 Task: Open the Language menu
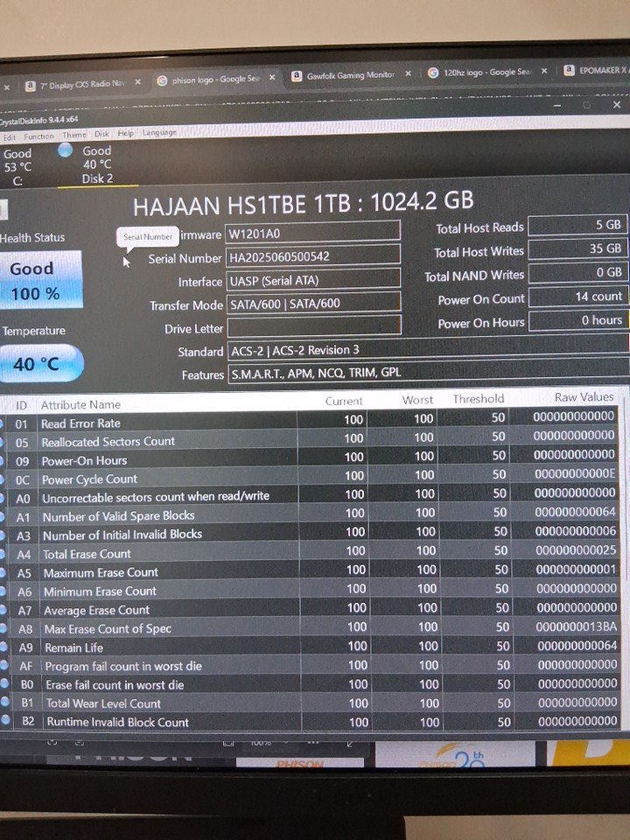159,132
